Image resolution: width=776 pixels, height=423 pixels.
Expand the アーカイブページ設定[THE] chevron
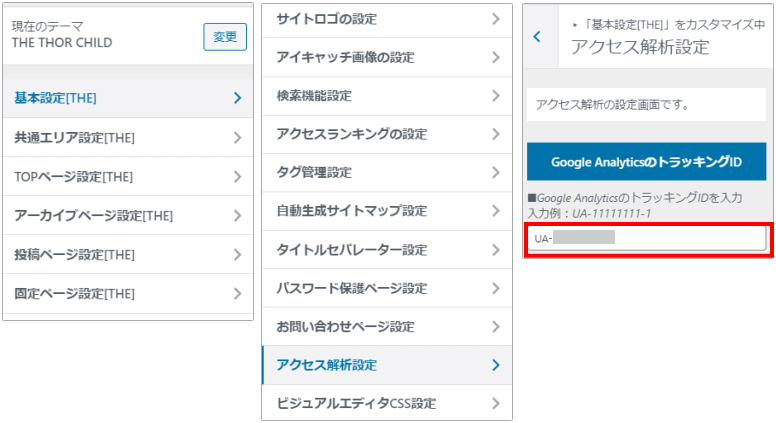[237, 216]
